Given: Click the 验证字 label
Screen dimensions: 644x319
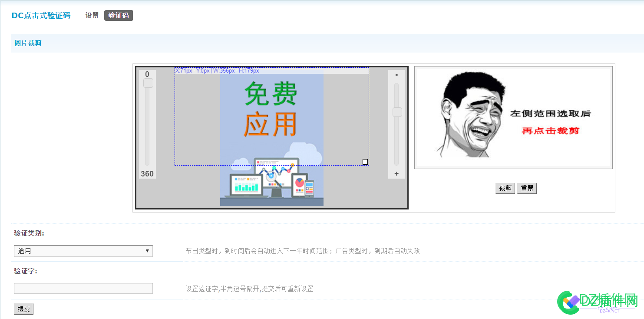Looking at the screenshot, I should 26,271.
